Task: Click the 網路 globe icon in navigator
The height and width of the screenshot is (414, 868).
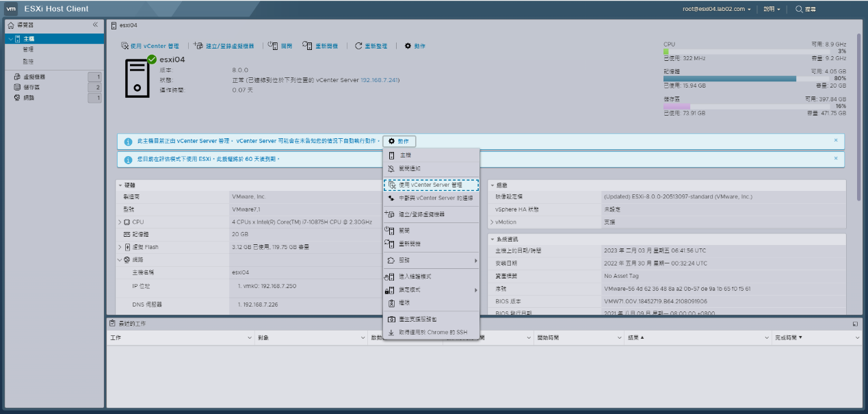Action: click(x=17, y=98)
